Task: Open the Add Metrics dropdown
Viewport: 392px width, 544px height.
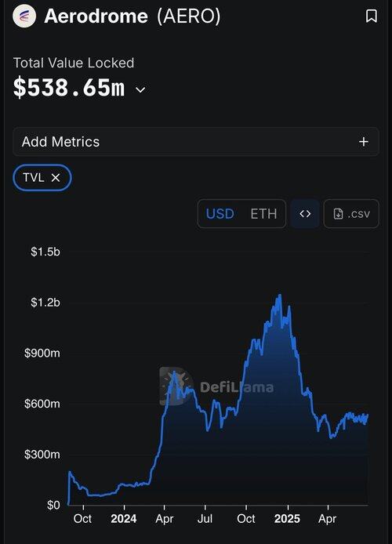Action: pos(196,142)
